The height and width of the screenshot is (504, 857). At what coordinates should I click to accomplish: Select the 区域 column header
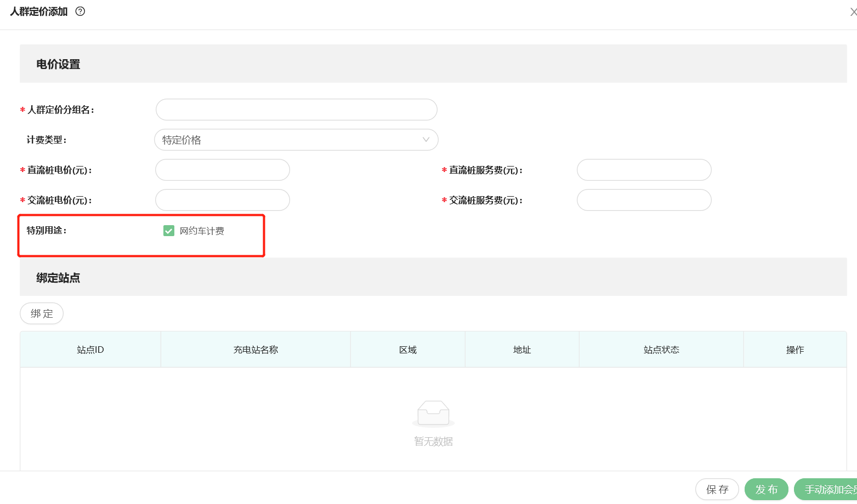tap(408, 350)
